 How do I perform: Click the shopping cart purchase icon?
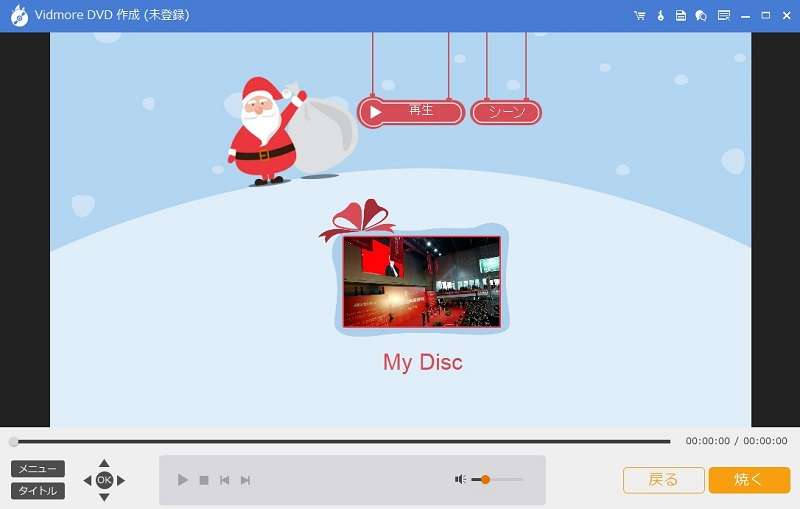(640, 16)
